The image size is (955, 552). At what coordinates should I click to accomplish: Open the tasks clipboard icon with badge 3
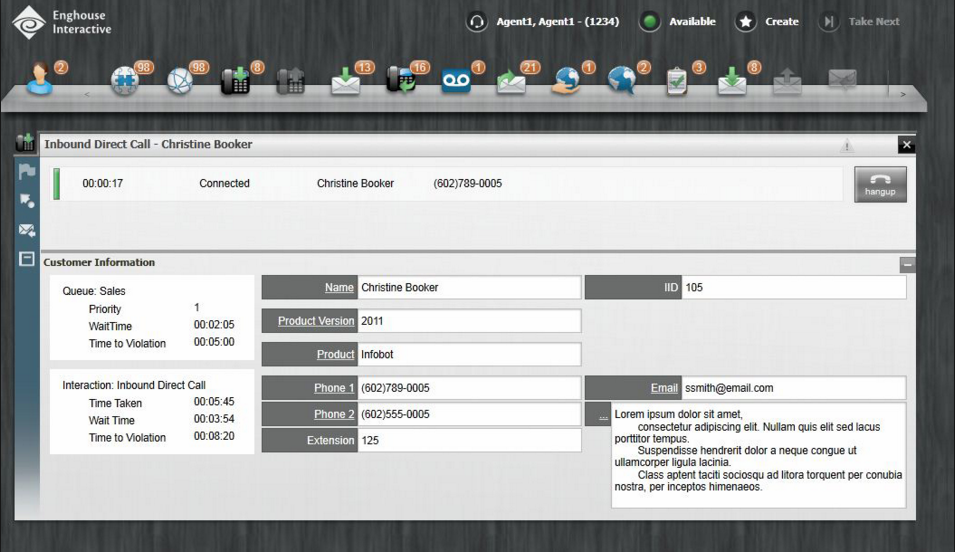(677, 81)
